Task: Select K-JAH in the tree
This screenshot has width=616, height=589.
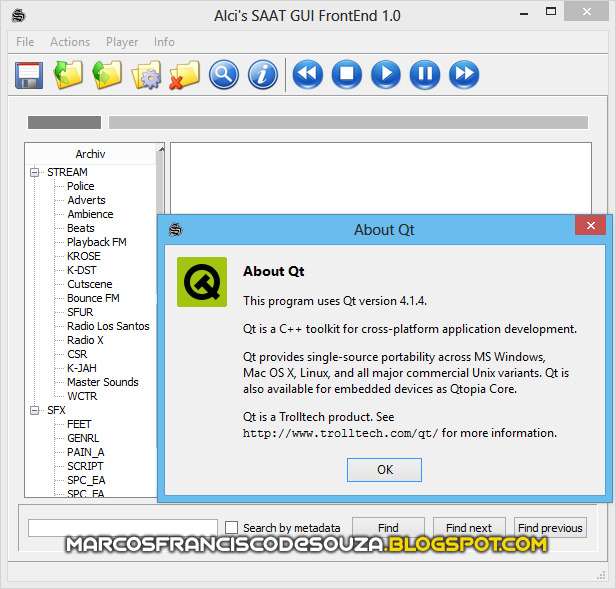Action: [82, 368]
